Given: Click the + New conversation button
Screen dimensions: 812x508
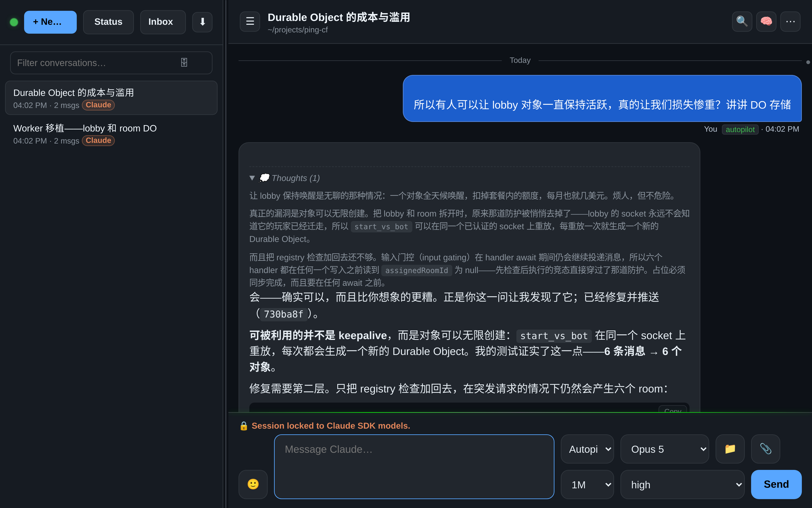Looking at the screenshot, I should (50, 22).
